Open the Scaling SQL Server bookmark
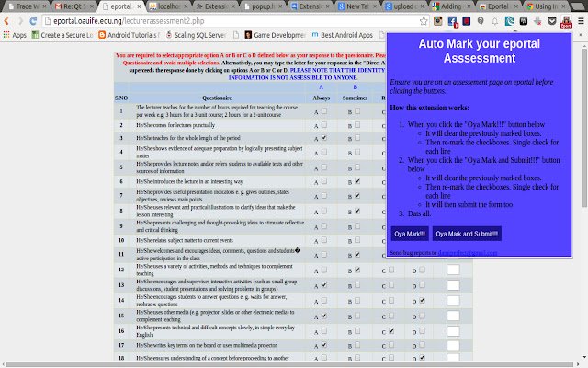Image resolution: width=588 pixels, height=368 pixels. pyautogui.click(x=196, y=35)
